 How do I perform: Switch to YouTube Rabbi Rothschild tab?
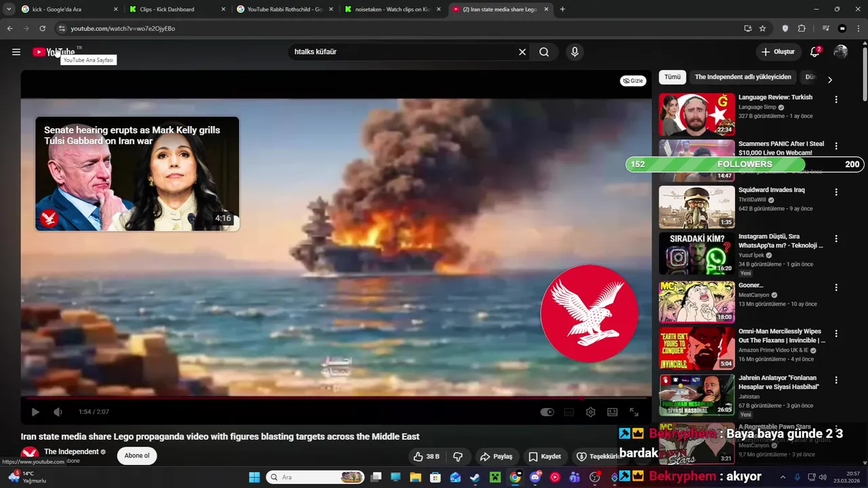coord(285,9)
